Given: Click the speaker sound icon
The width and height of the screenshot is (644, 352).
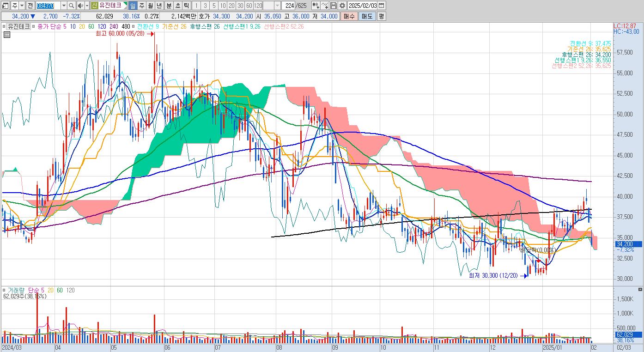Looking at the screenshot, I should (x=80, y=6).
